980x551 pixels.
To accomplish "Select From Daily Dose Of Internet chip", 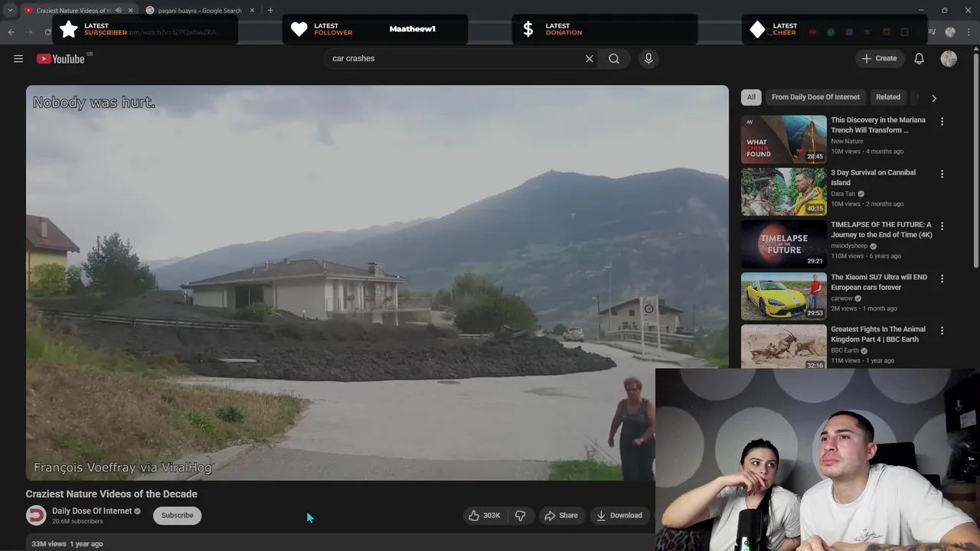I will pyautogui.click(x=815, y=97).
